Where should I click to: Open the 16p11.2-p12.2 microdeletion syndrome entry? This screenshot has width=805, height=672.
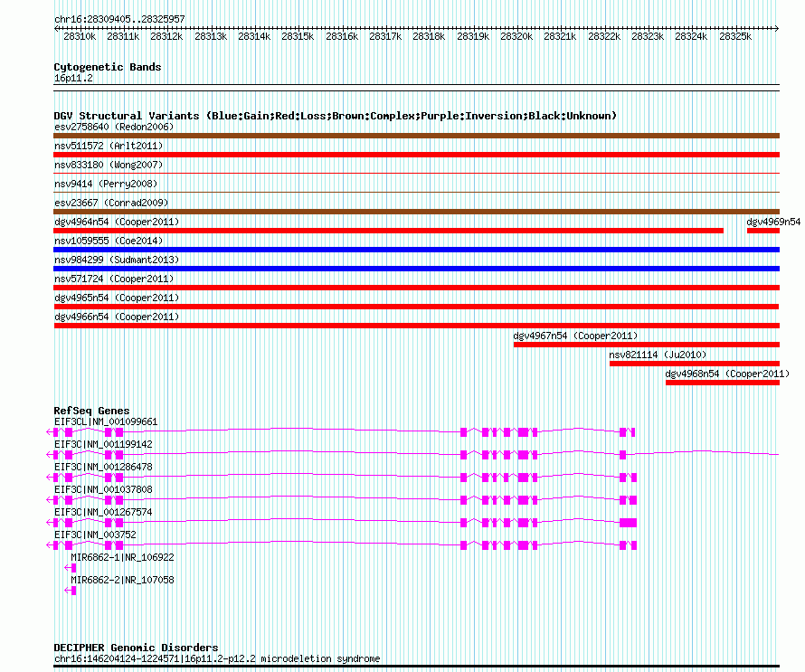point(217,658)
